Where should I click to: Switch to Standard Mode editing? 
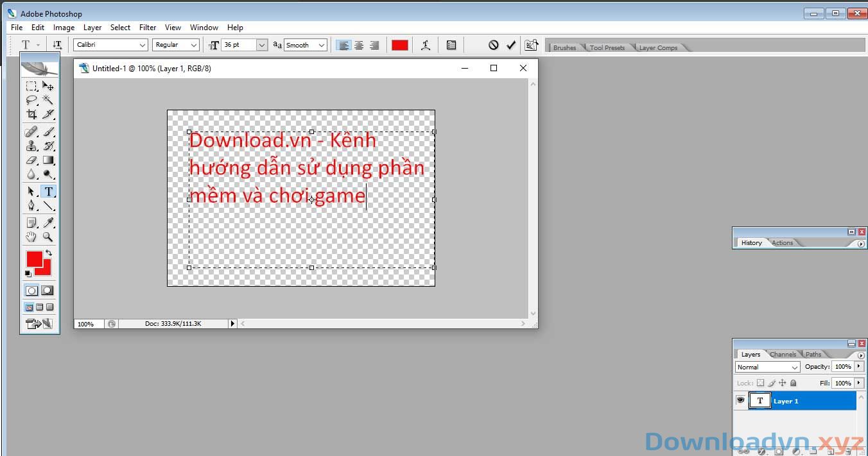(31, 291)
